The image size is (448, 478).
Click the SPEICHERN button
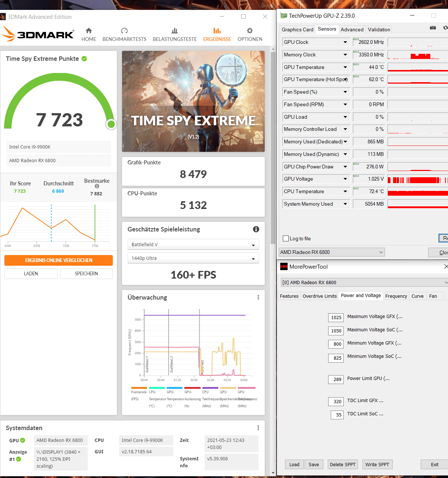point(86,273)
